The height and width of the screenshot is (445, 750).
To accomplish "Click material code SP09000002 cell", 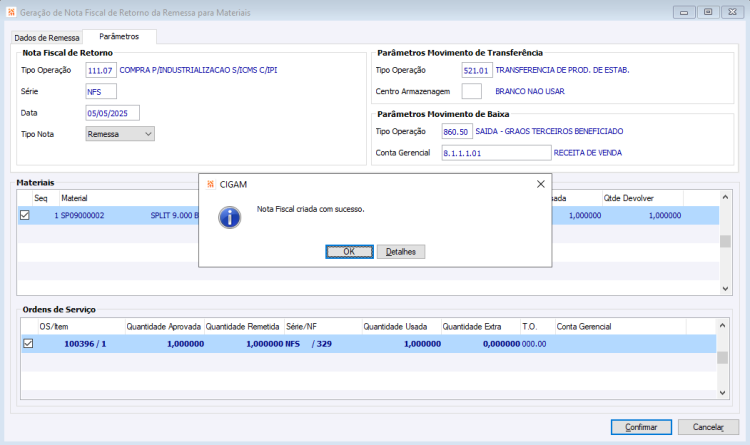I will pos(82,215).
